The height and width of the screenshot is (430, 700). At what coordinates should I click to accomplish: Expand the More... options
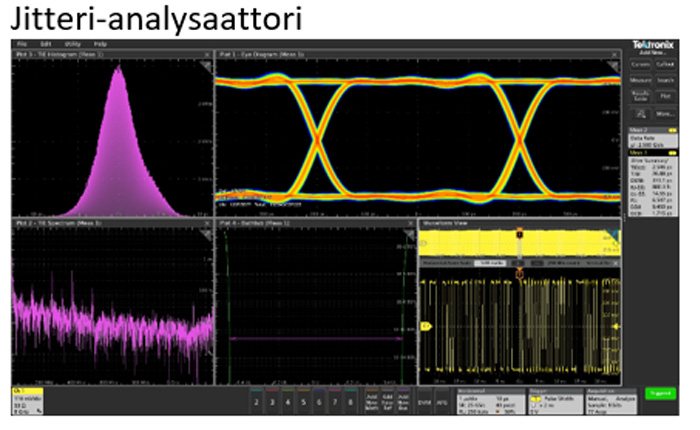coord(667,117)
